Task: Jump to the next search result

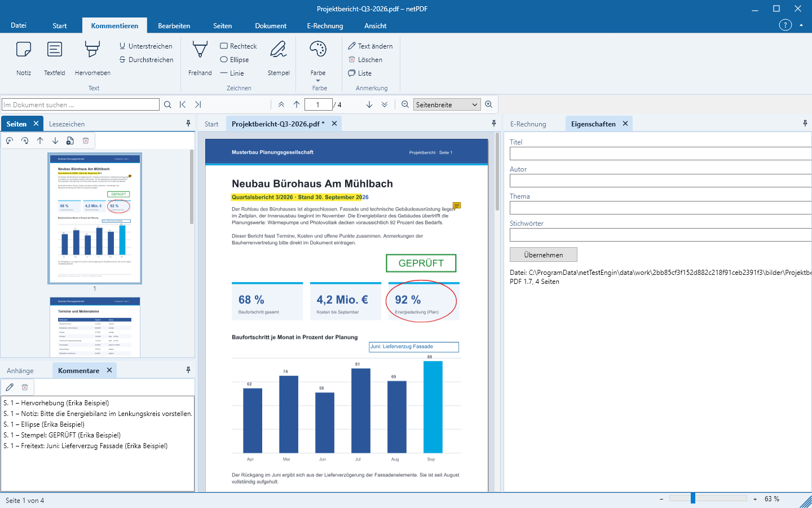Action: click(x=198, y=104)
